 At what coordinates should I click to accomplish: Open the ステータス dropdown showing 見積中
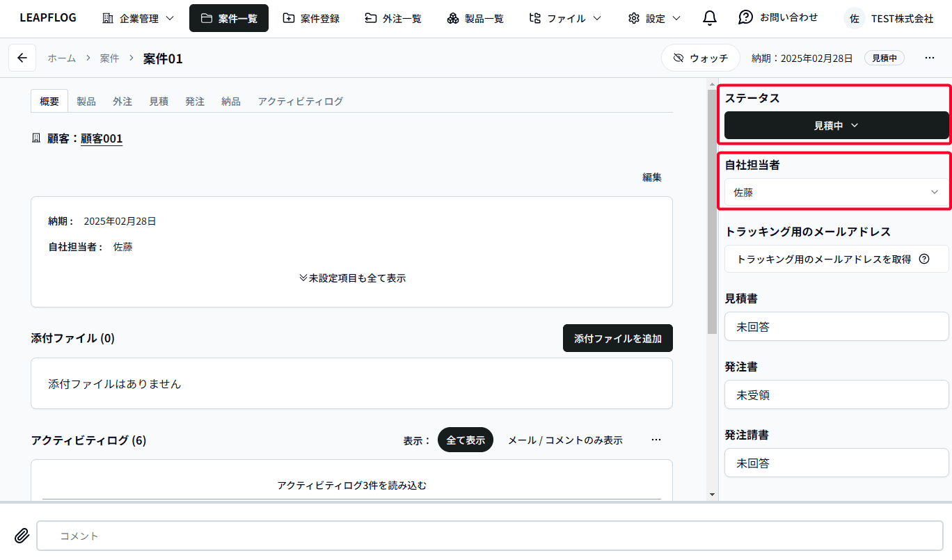[x=836, y=125]
